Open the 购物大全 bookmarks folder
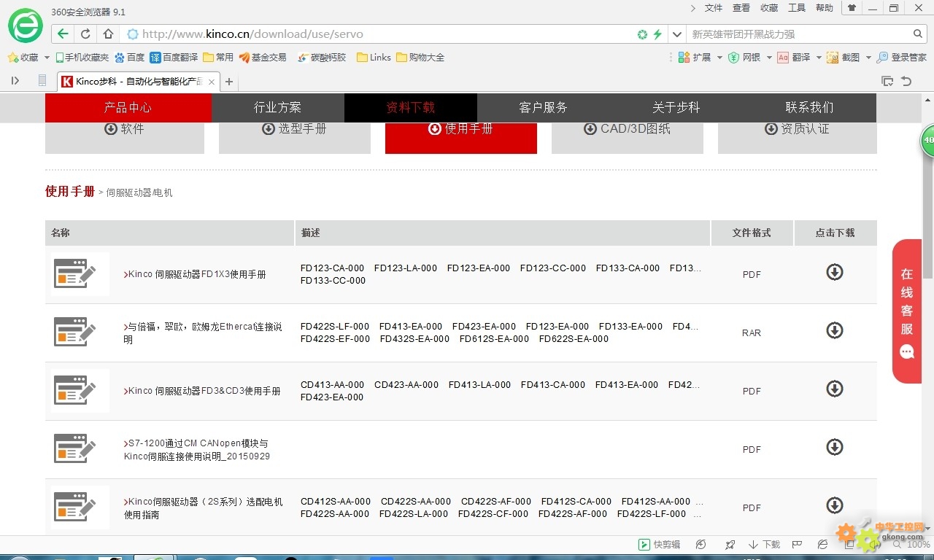The width and height of the screenshot is (934, 560). [x=420, y=58]
